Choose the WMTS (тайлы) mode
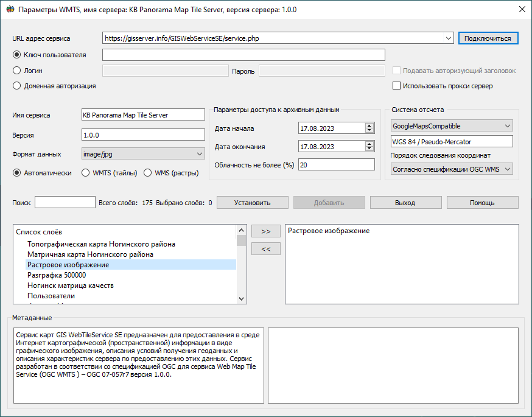 85,172
